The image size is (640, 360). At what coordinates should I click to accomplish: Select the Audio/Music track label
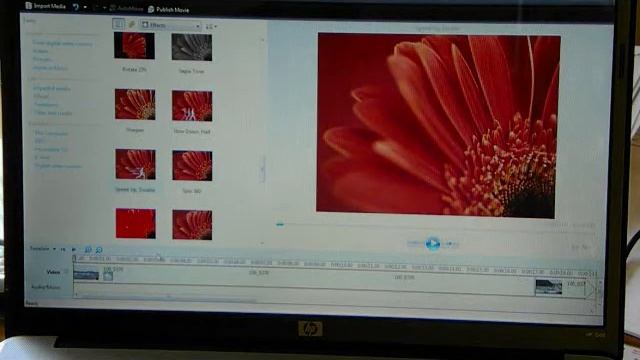tap(46, 287)
